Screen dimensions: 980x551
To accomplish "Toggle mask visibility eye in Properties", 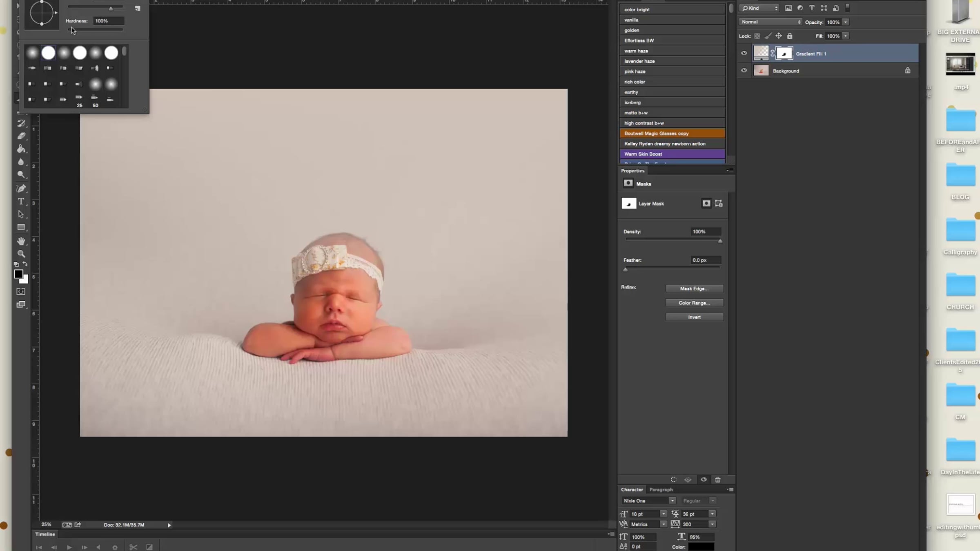I will (704, 480).
